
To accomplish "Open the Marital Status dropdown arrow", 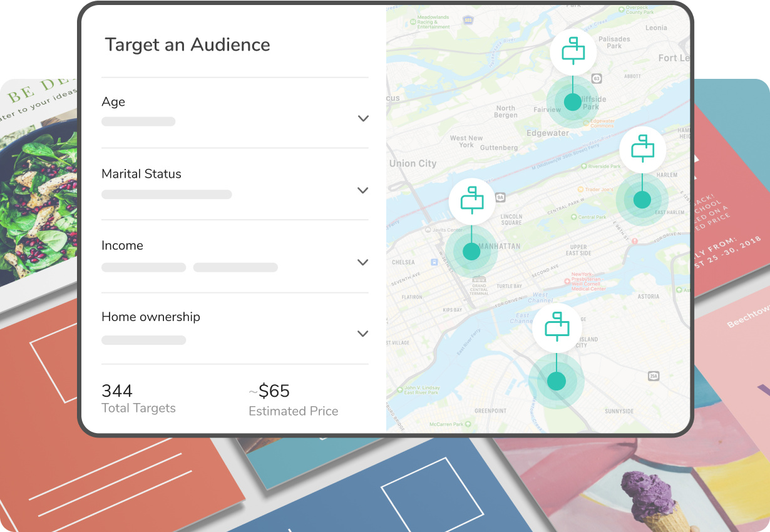I will [363, 190].
